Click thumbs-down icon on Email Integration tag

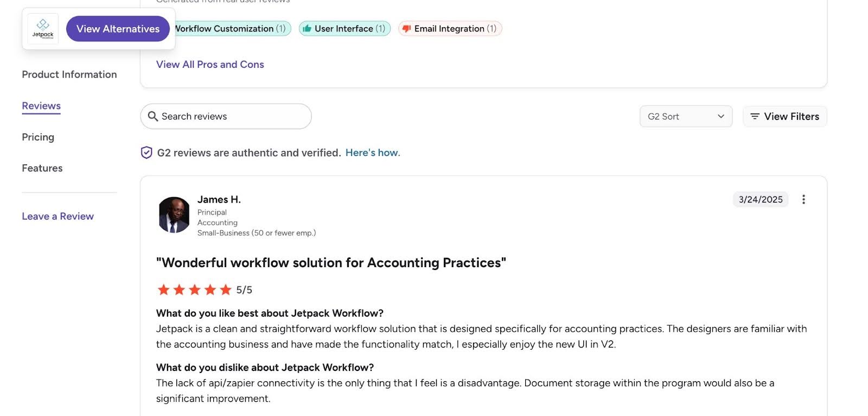click(406, 28)
